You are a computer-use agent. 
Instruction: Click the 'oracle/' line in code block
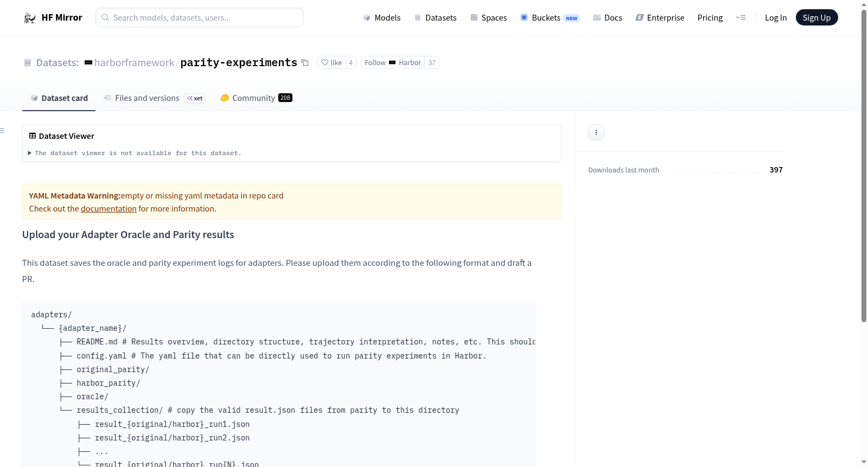pos(92,396)
